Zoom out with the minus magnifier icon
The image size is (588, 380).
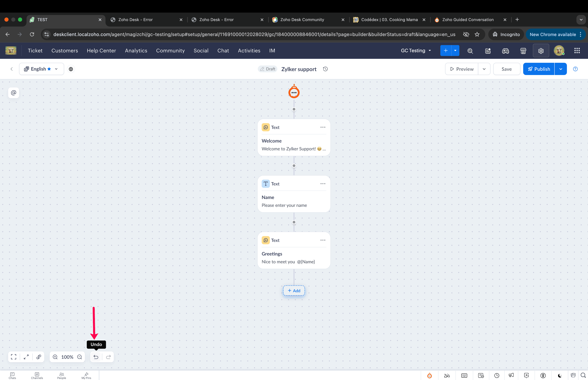click(79, 357)
